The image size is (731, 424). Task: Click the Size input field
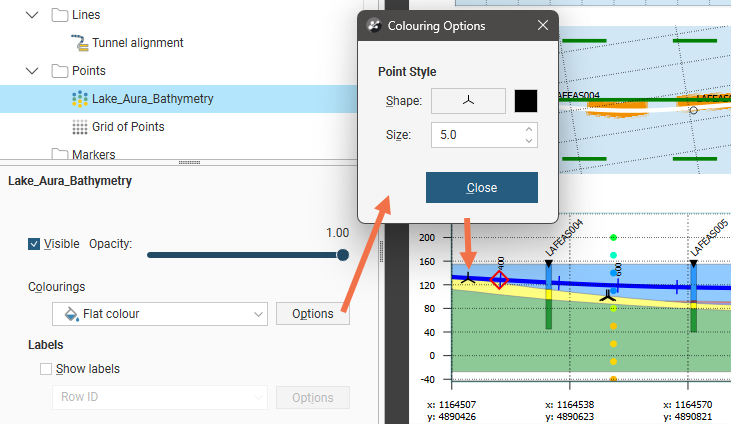click(478, 134)
